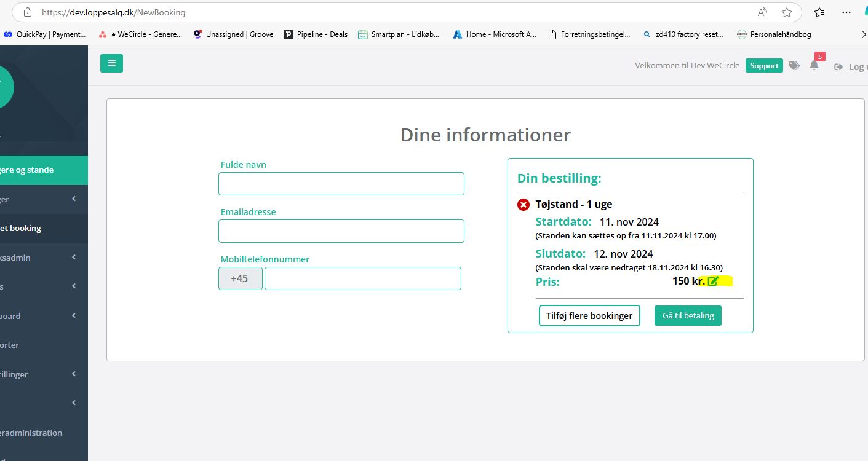Open the "et booking" sidebar item
868x461 pixels.
[x=44, y=228]
